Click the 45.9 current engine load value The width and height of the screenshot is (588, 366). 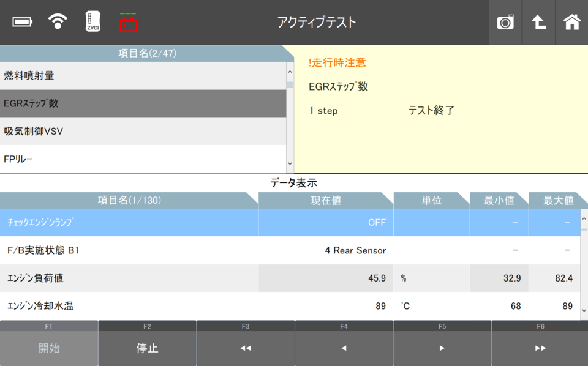click(377, 278)
